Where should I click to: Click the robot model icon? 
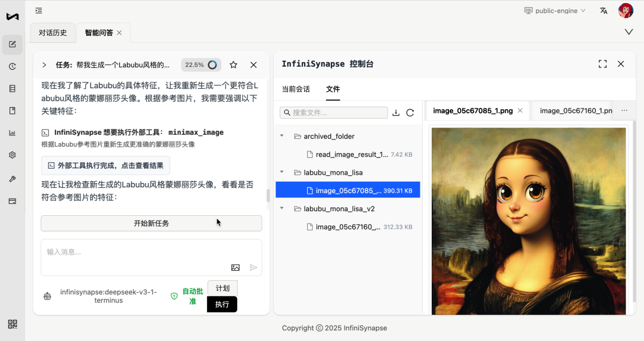[47, 296]
